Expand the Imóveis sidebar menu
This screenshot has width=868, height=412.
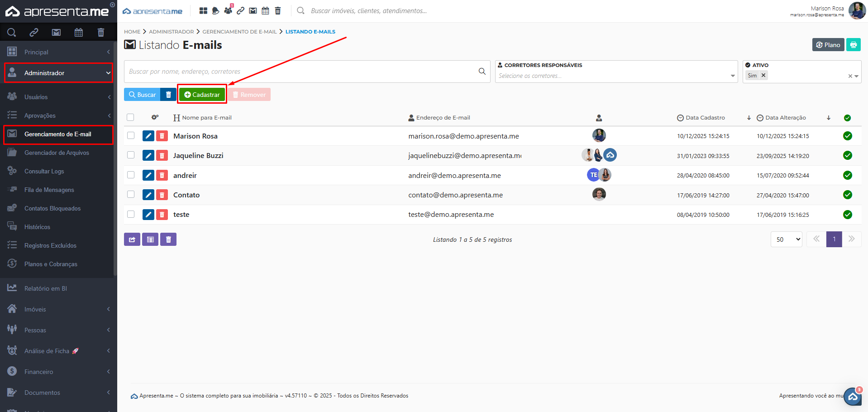[x=58, y=309]
